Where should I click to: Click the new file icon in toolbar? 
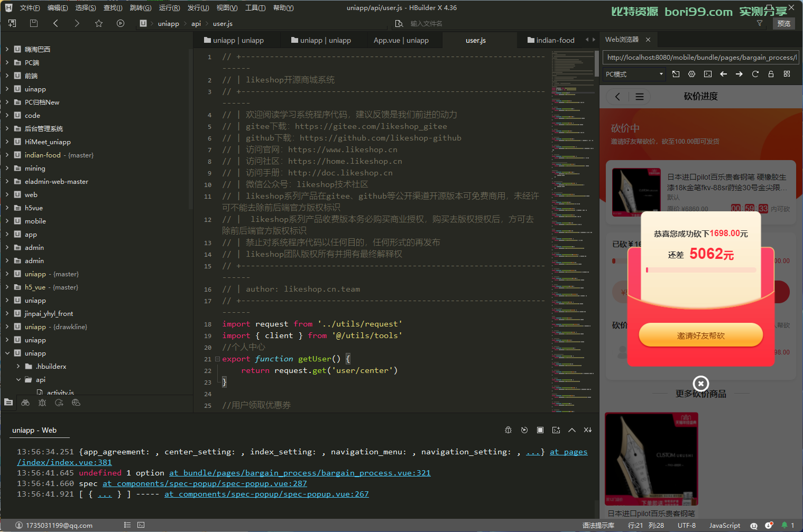point(12,23)
